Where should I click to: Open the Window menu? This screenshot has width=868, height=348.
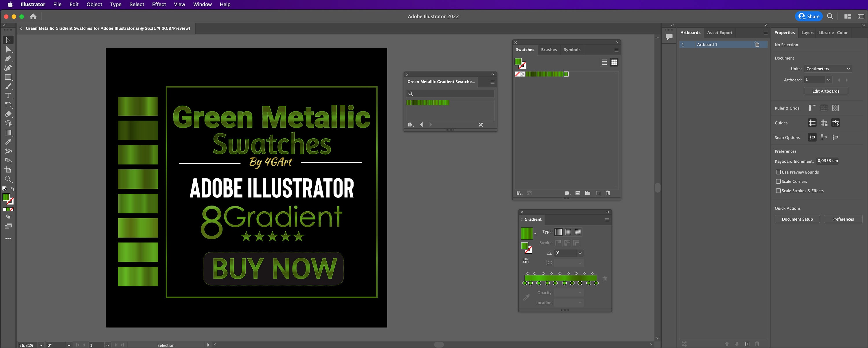(x=202, y=4)
